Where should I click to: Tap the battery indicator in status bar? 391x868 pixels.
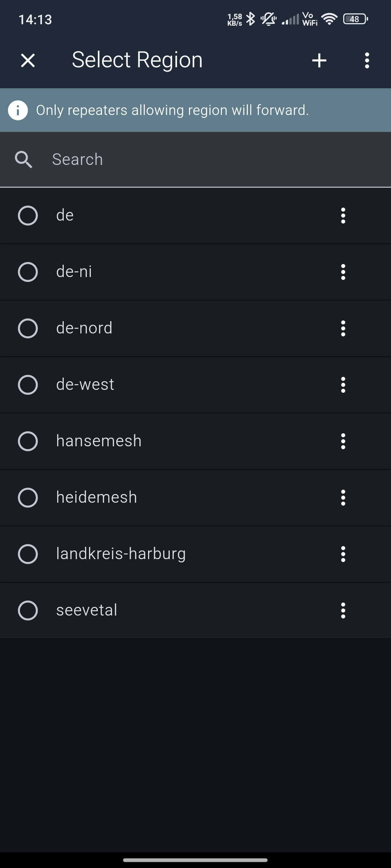(355, 19)
